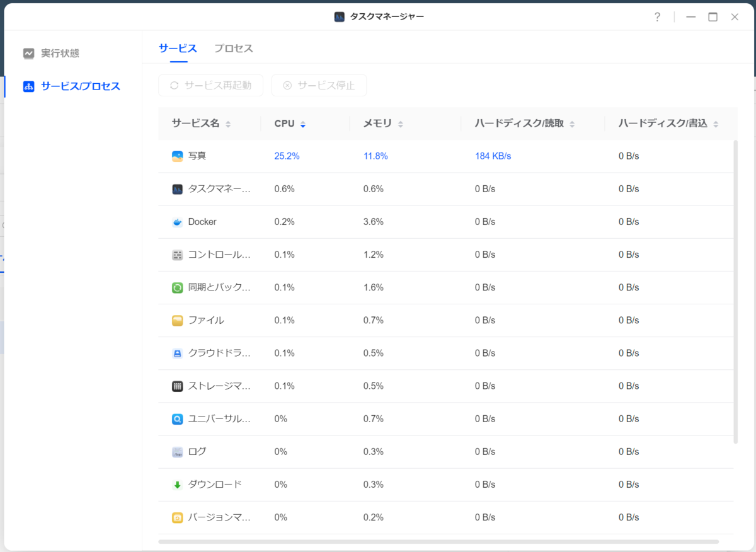
Task: Sort by サービス名 column header
Action: pos(201,124)
